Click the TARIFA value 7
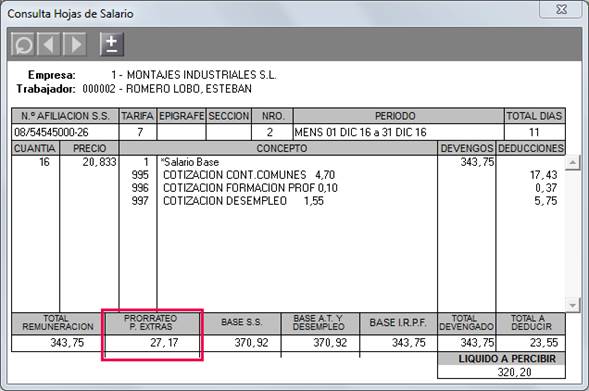 [140, 132]
